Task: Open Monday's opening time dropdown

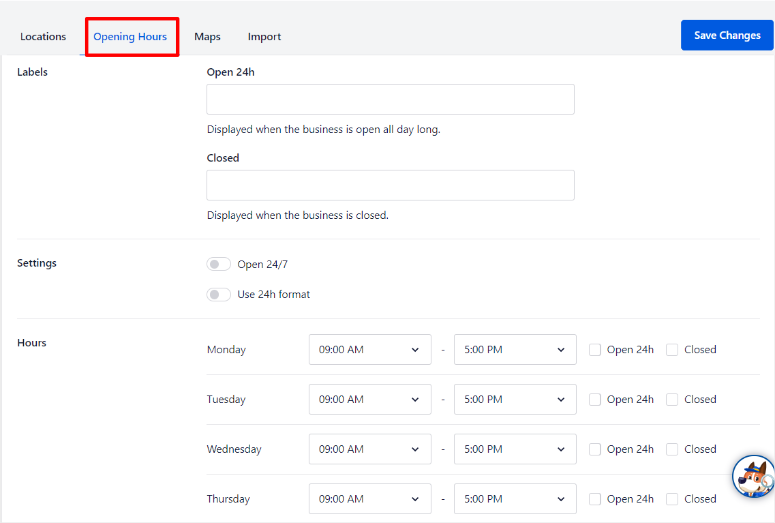Action: 370,350
